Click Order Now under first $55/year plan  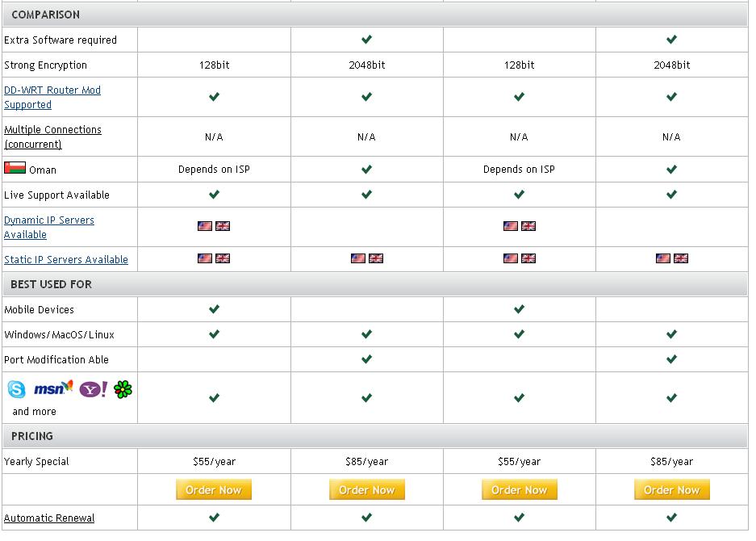coord(214,489)
